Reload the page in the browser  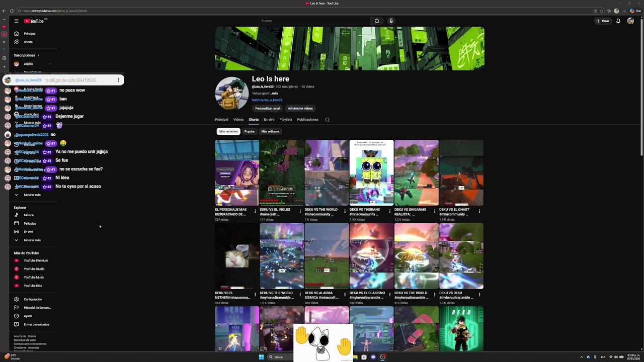[x=12, y=11]
